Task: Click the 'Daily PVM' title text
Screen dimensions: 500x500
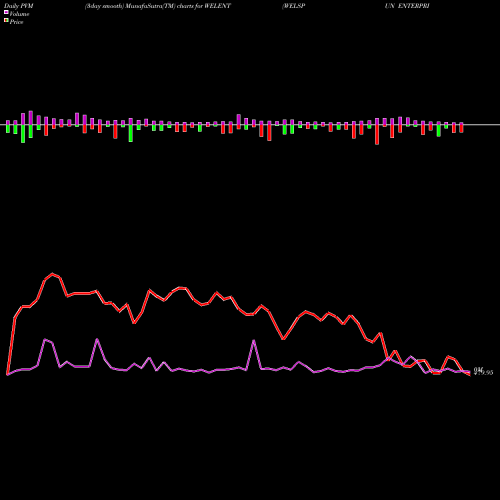Action: [x=19, y=6]
